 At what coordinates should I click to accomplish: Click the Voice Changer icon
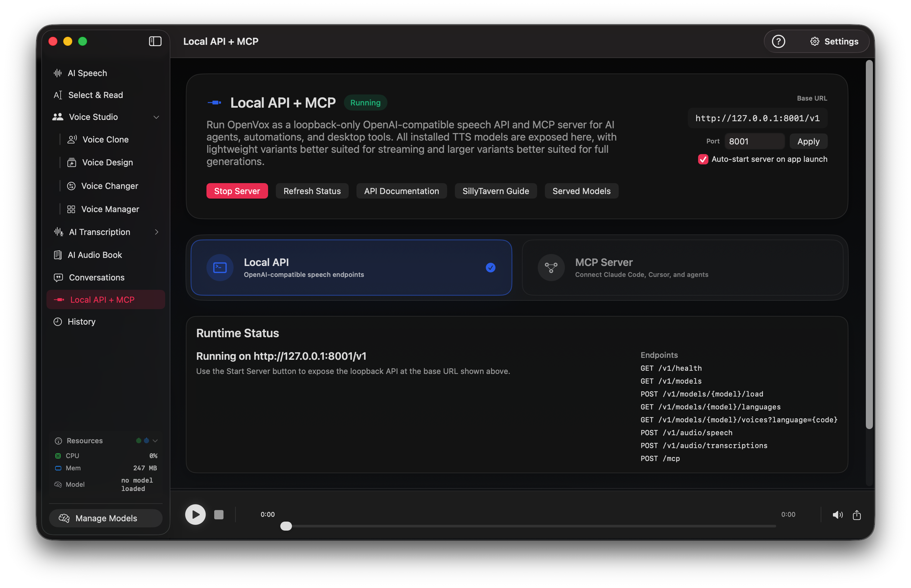coord(71,186)
